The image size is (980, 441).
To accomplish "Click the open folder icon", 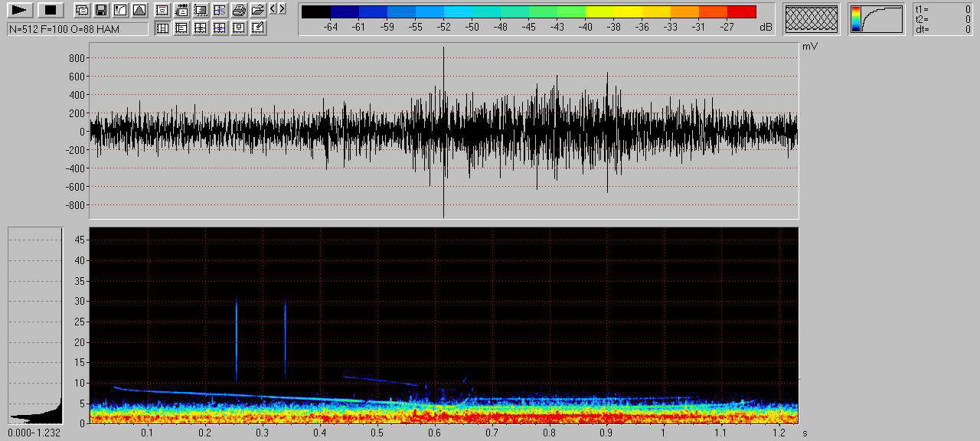I will (258, 10).
